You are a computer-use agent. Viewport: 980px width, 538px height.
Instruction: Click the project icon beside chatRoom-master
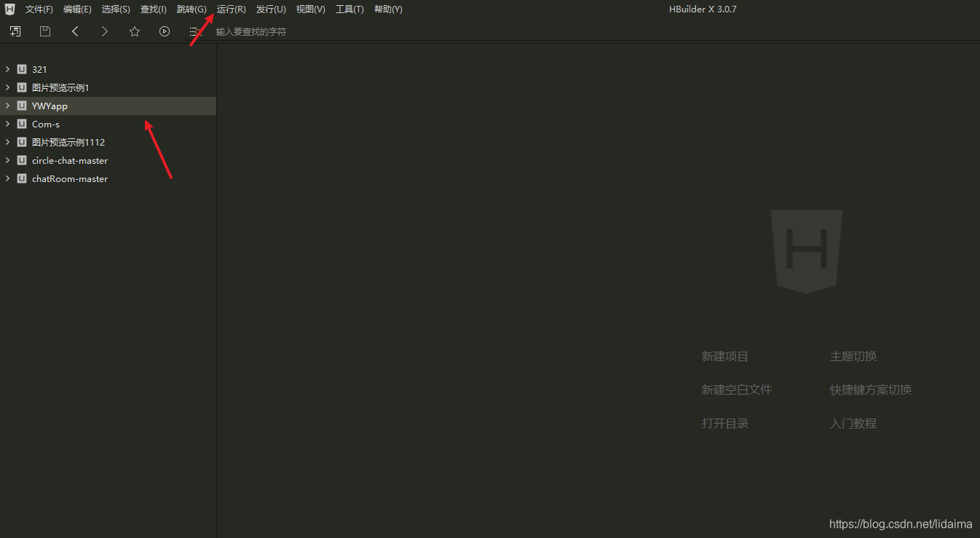pyautogui.click(x=22, y=178)
